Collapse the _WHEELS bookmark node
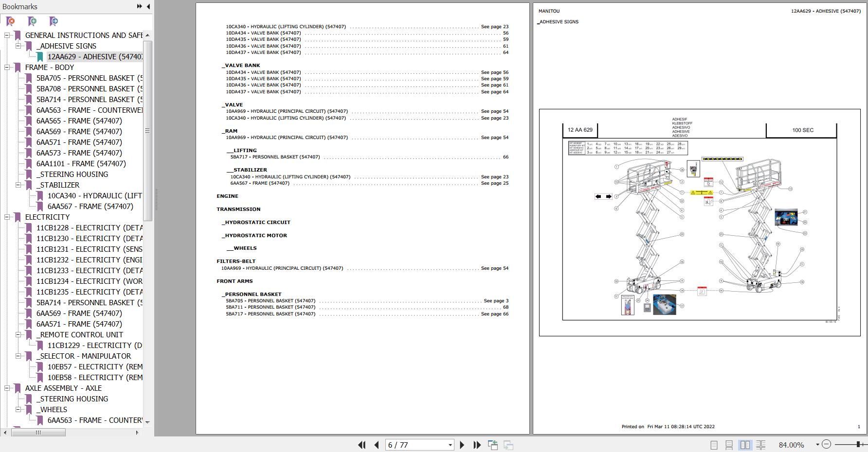 coord(18,410)
